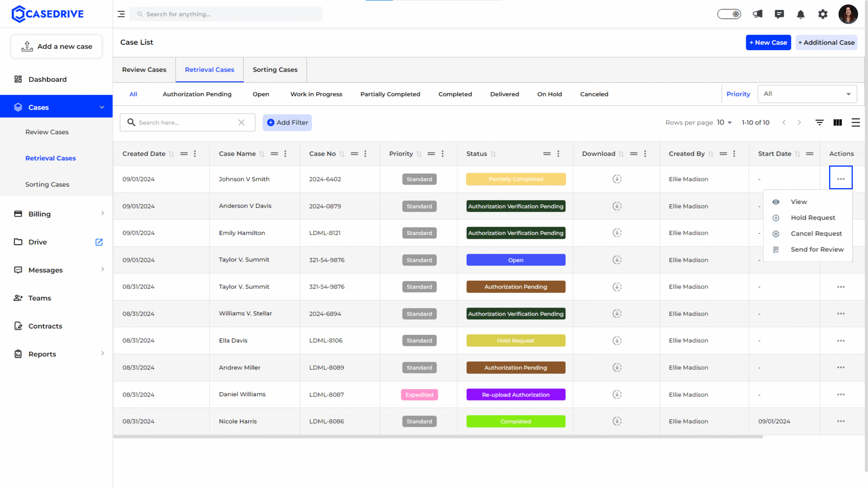Collapse the Cases sidebar section
Viewport: 868px width, 488px height.
[102, 107]
